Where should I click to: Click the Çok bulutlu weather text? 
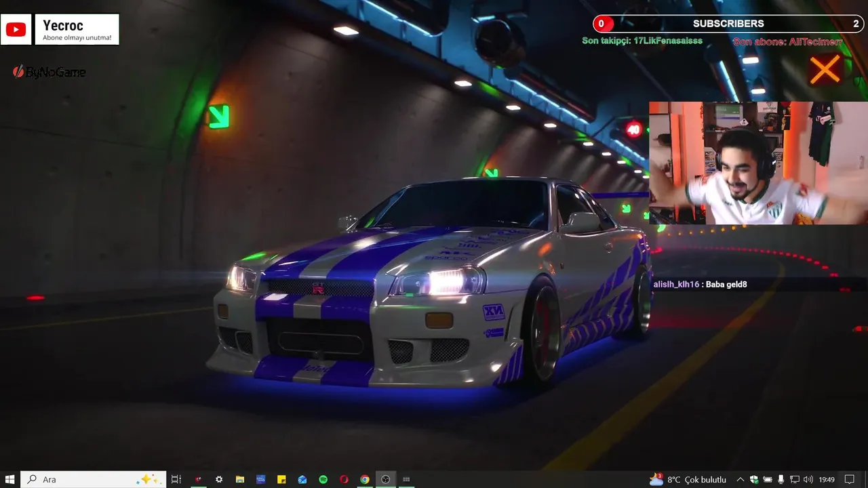[x=705, y=479]
